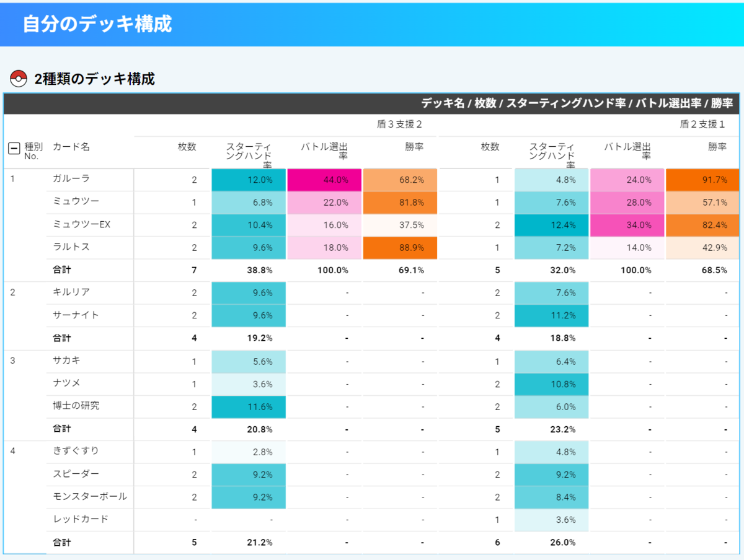Screen dimensions: 744x560
Task: Click the 2.8% cell in きずぐすり row
Action: (249, 452)
